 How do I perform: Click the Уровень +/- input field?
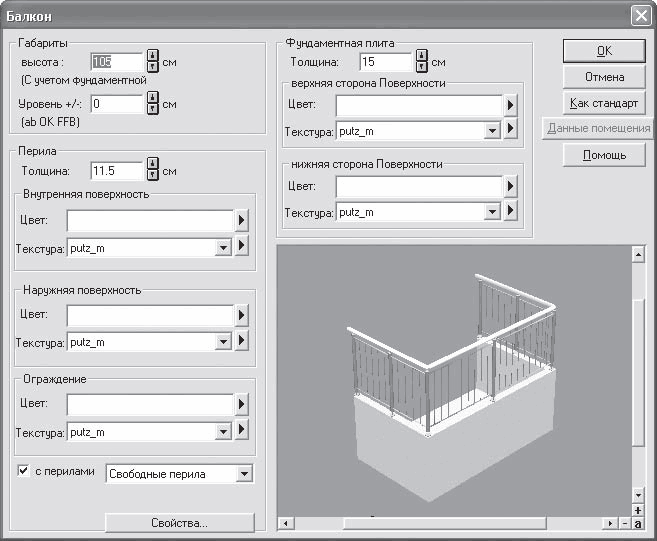(117, 104)
